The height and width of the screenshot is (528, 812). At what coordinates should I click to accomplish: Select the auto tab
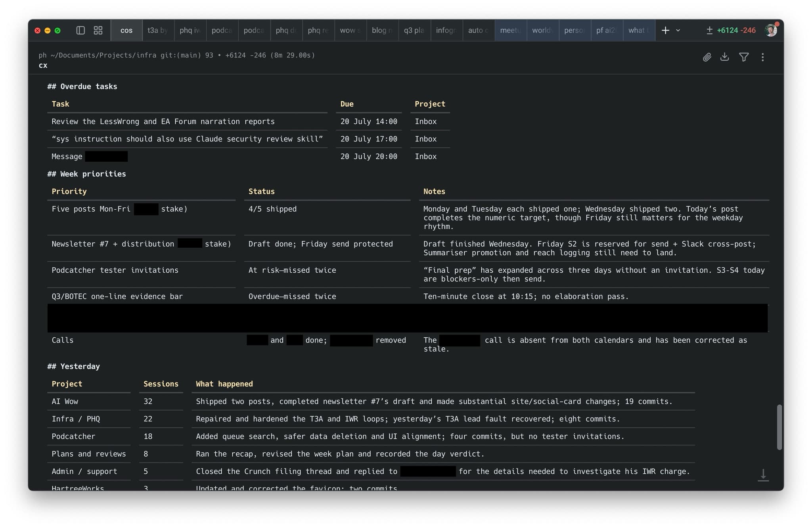478,30
